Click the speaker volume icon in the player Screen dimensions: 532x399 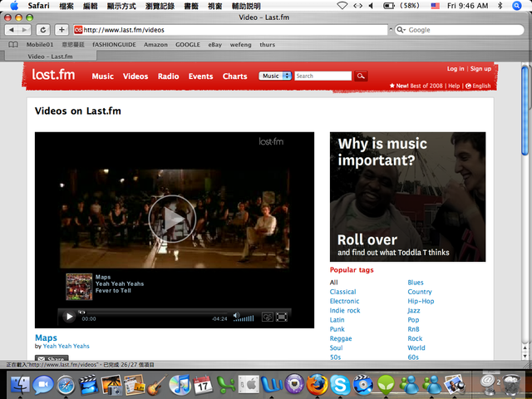click(236, 316)
